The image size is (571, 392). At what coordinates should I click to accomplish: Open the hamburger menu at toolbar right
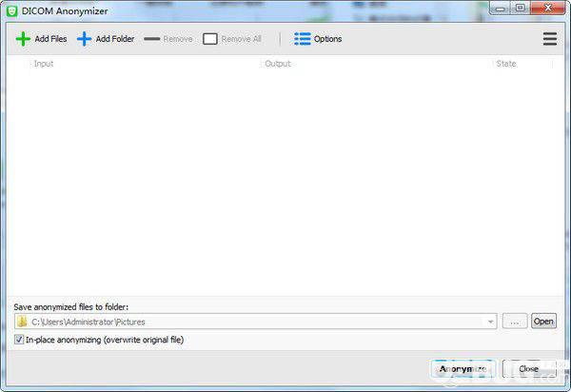tap(549, 39)
